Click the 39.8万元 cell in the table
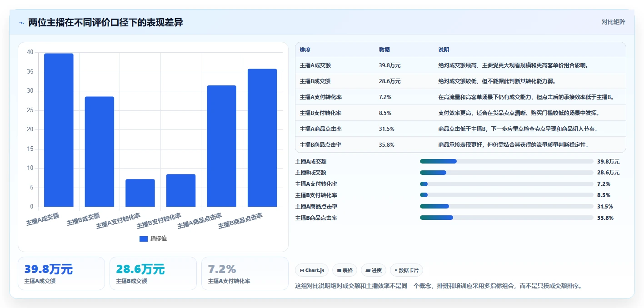Image resolution: width=644 pixels, height=308 pixels. (389, 65)
